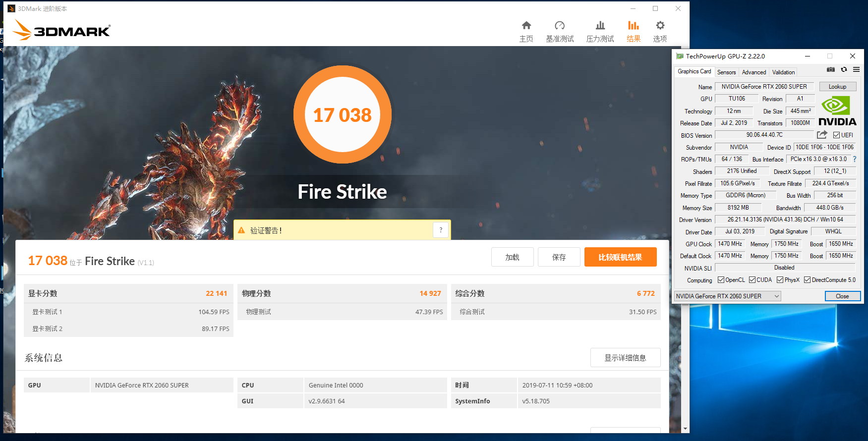
Task: Open validation warning help question mark
Action: [441, 230]
